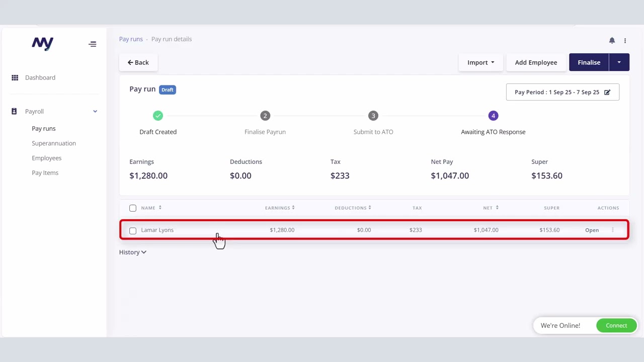Viewport: 644px width, 362px height.
Task: Go to Dashboard
Action: [x=40, y=77]
